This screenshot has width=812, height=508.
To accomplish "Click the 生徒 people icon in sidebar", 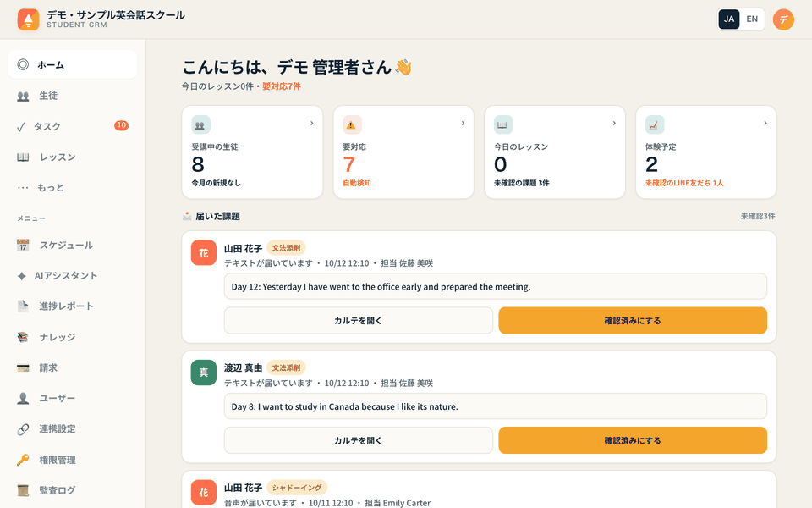I will tap(23, 96).
